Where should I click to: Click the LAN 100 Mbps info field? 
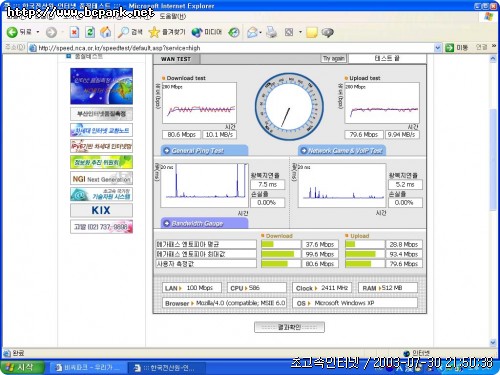tap(192, 288)
